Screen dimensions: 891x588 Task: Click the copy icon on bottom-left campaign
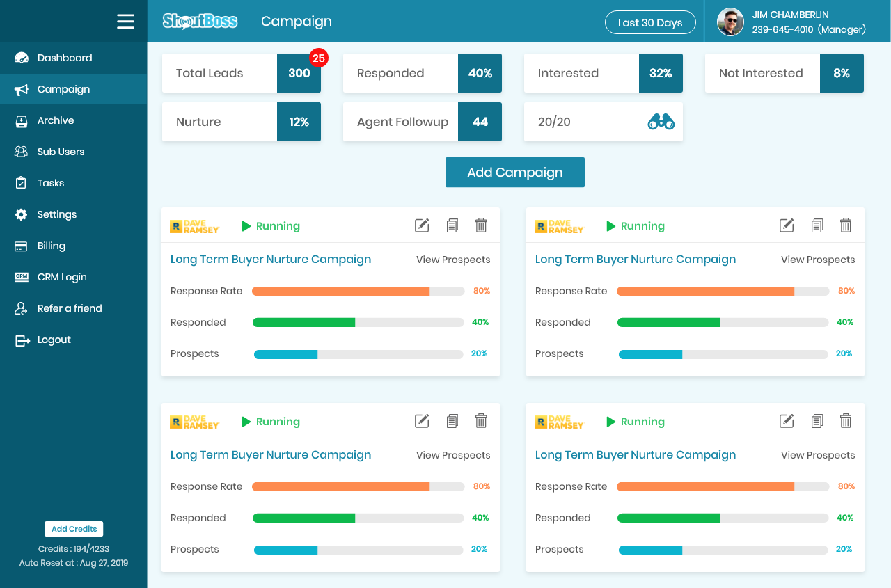[452, 421]
